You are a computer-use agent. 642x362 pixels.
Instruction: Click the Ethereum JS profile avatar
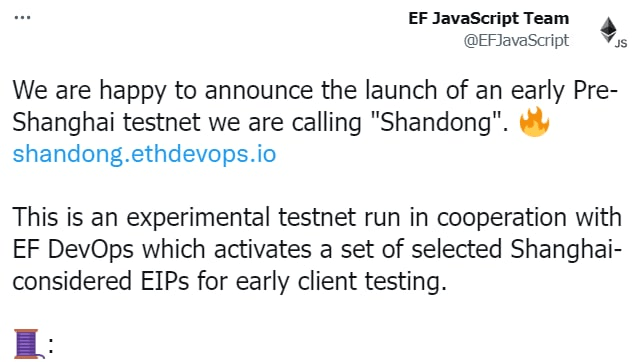[613, 32]
